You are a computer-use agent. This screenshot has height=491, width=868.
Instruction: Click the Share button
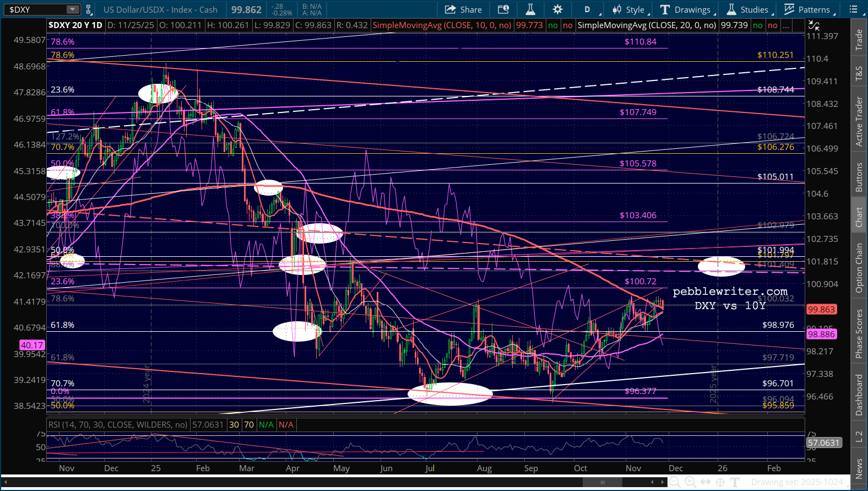click(x=463, y=9)
